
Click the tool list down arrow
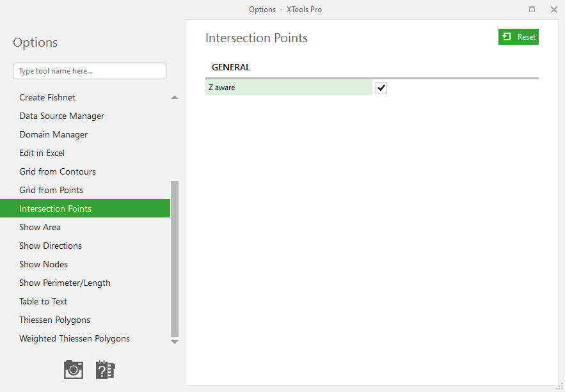(175, 342)
